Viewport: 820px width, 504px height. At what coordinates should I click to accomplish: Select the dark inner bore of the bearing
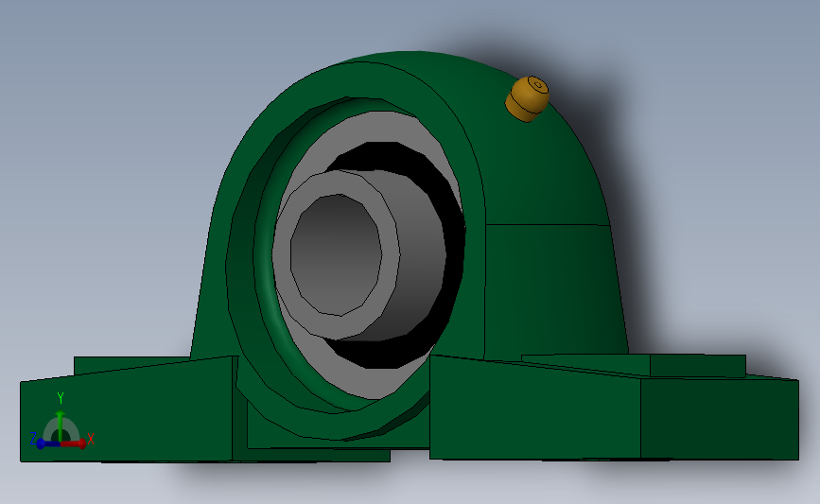click(x=336, y=255)
